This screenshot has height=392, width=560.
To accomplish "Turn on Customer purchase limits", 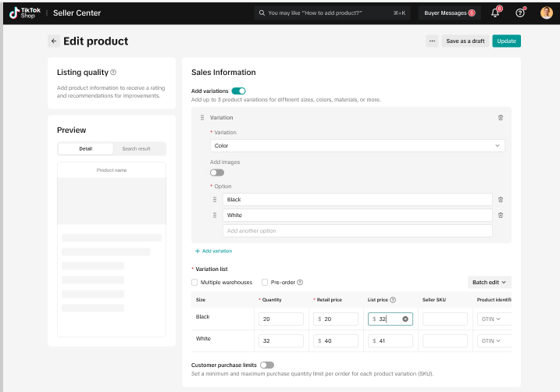I will [267, 365].
